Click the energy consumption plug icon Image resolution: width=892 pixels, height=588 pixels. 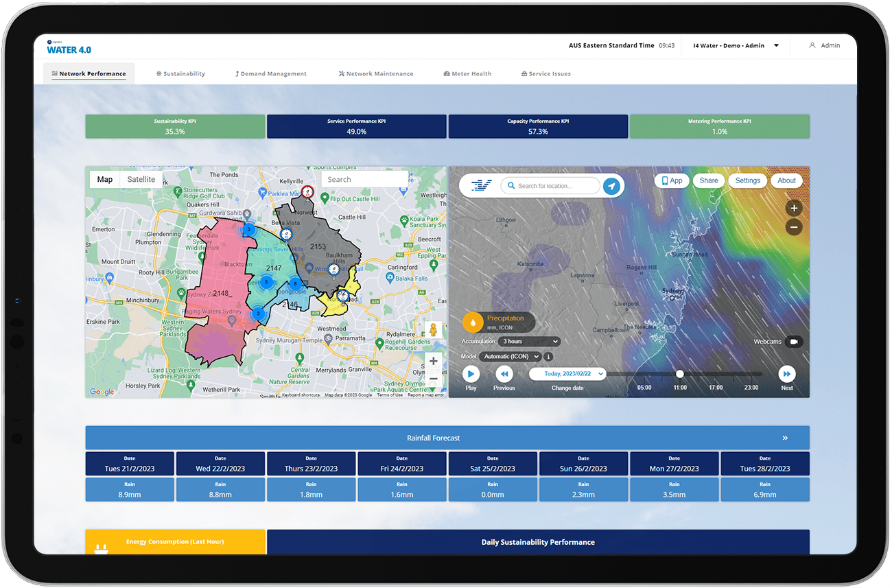pos(102,549)
